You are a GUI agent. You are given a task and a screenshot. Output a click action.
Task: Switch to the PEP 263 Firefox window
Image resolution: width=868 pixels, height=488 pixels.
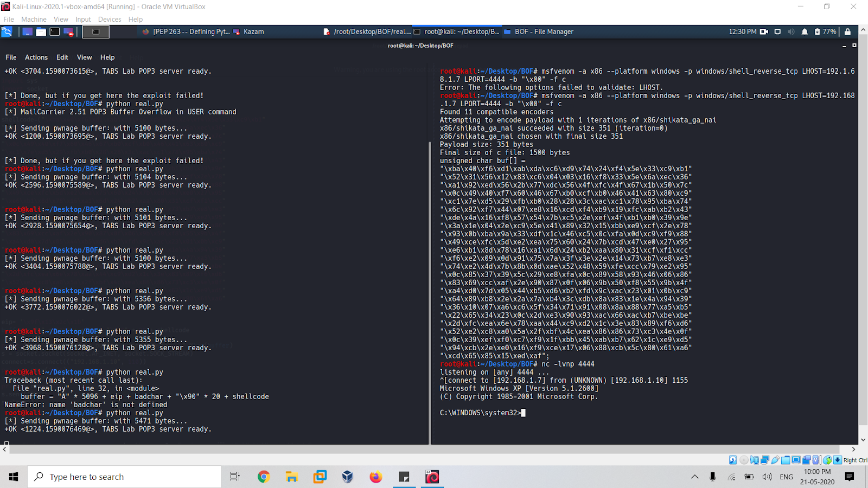pyautogui.click(x=186, y=32)
